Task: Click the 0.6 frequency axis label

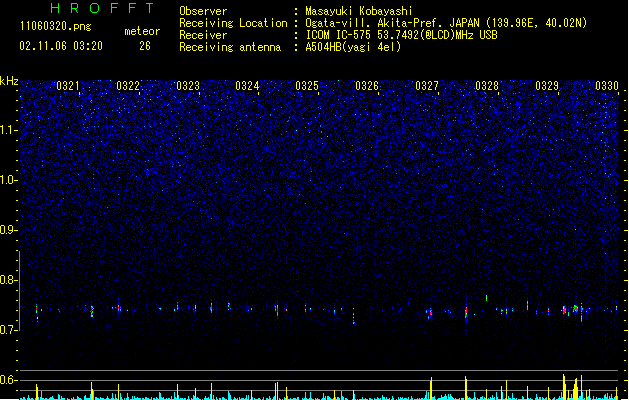Action: tap(9, 380)
